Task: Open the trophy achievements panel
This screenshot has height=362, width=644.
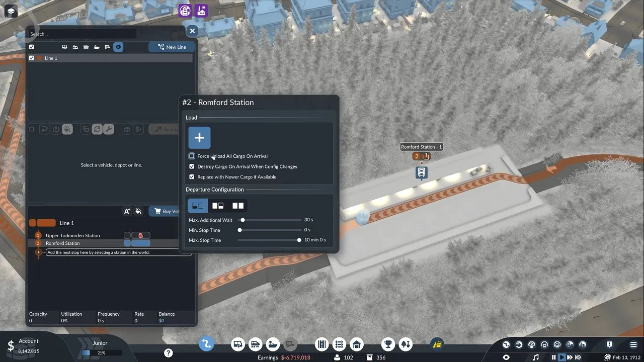Action: click(x=388, y=344)
